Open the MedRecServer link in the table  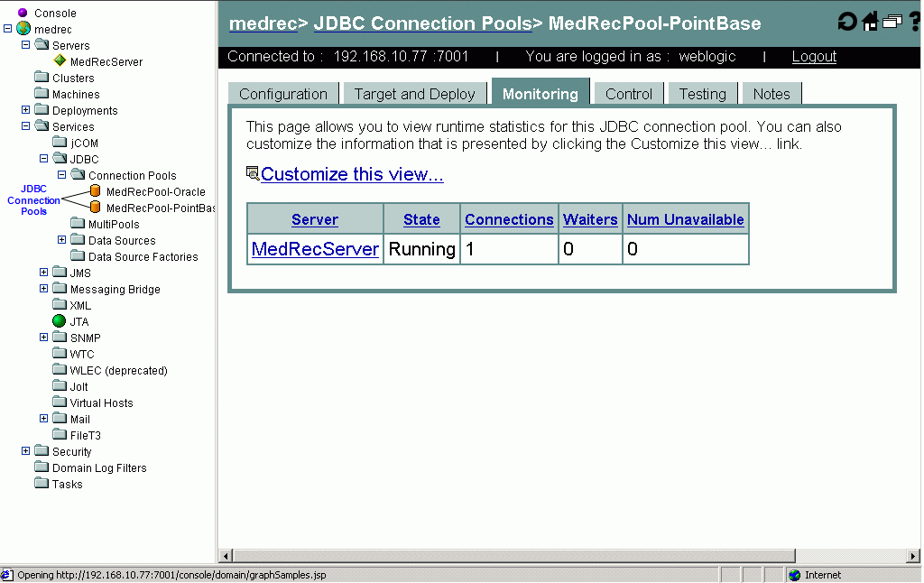[315, 249]
